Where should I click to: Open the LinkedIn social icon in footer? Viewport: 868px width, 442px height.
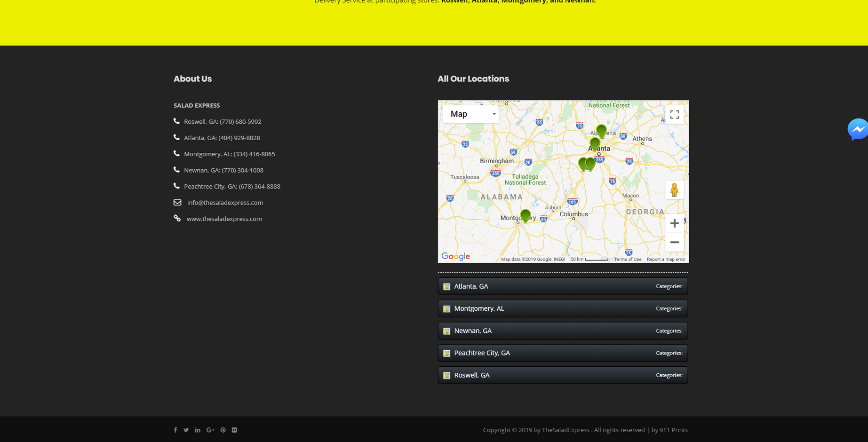pyautogui.click(x=198, y=430)
